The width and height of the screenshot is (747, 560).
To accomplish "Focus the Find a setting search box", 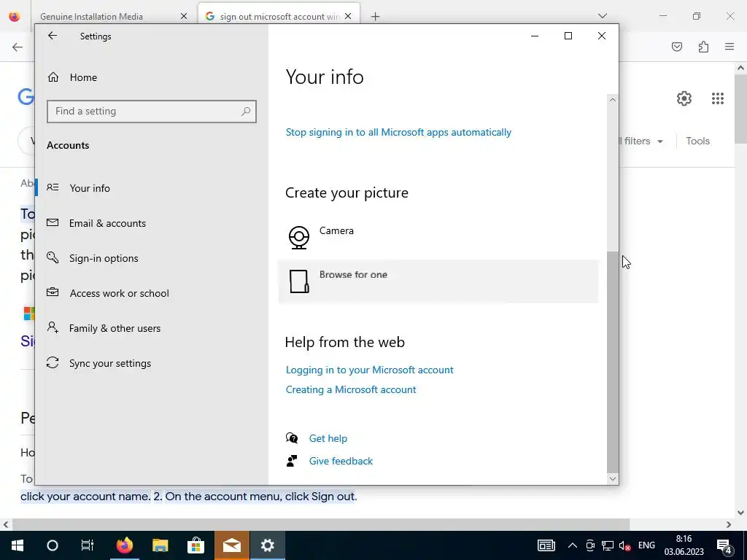I will click(x=152, y=112).
